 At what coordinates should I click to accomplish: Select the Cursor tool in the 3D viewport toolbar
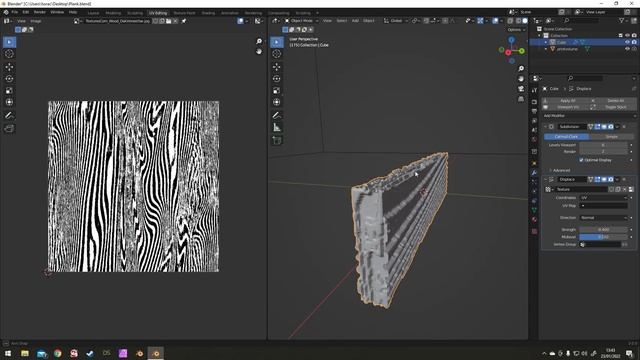[x=277, y=54]
